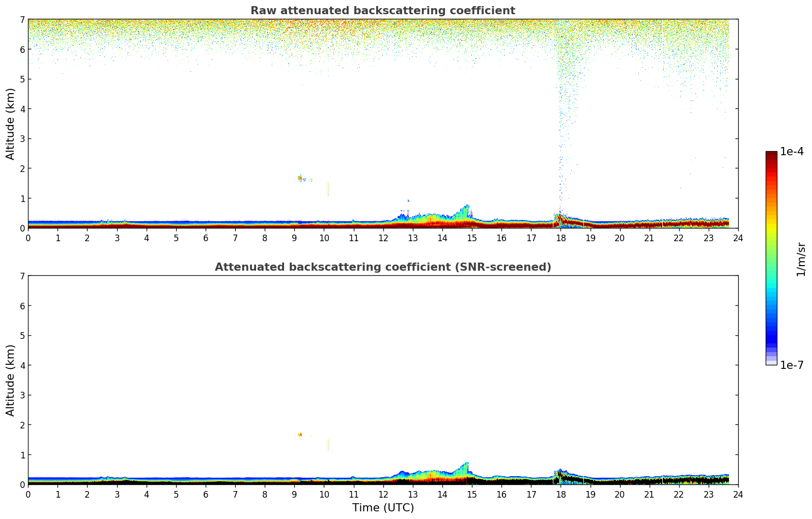This screenshot has width=812, height=519.
Task: Select the 1e-4 colorbar maximum label
Action: 792,152
